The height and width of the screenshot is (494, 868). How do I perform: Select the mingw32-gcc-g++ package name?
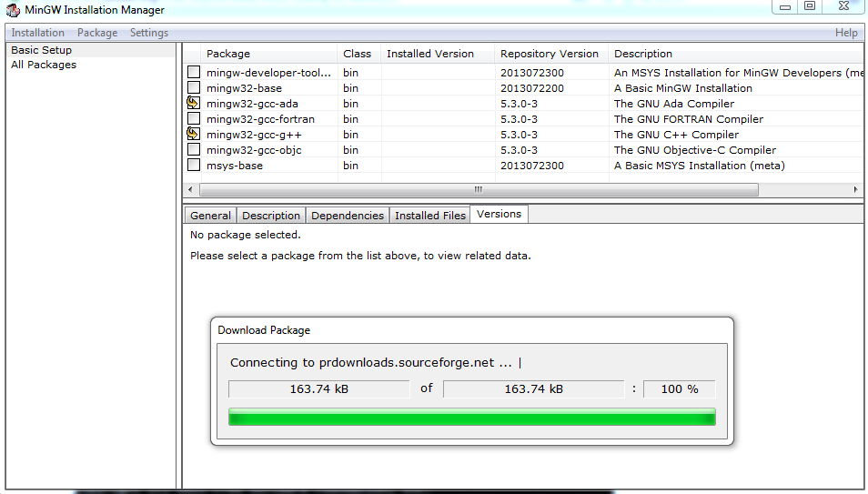pyautogui.click(x=254, y=135)
